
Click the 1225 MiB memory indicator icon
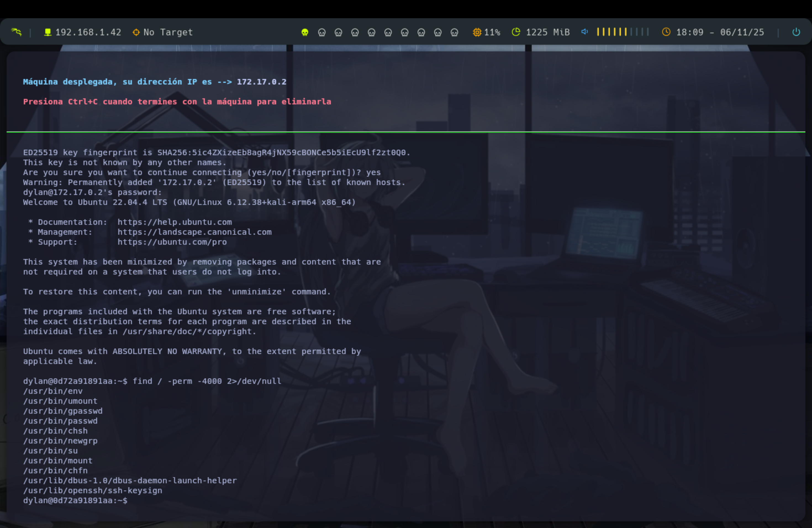pos(516,32)
